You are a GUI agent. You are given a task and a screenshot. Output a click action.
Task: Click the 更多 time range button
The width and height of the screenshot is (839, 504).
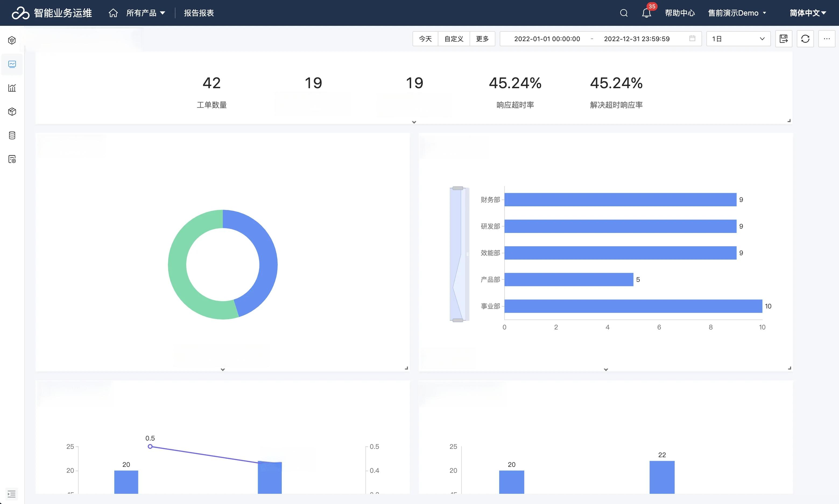point(482,39)
